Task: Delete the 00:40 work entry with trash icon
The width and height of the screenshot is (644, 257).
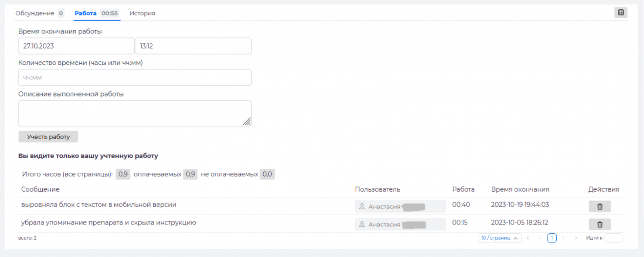Action: (599, 206)
